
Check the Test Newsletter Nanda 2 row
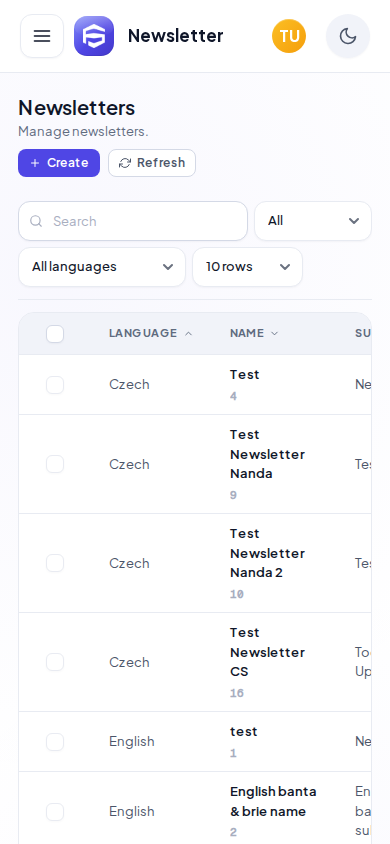click(x=55, y=563)
